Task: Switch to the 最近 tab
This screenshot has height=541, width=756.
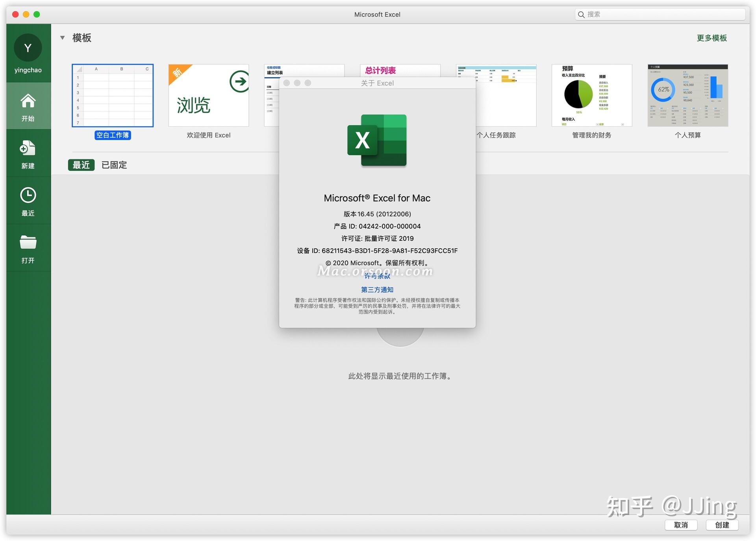Action: tap(81, 165)
